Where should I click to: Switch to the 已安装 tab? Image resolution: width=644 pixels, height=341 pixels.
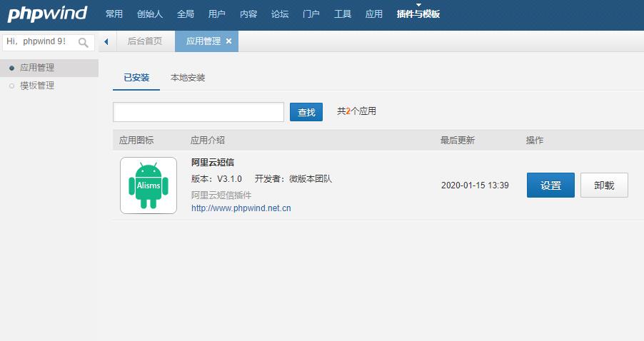pos(136,78)
